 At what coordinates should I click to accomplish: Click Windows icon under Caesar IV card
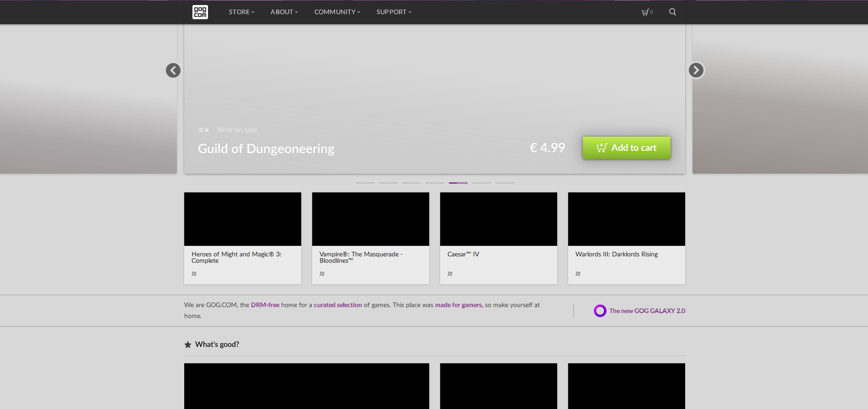[x=450, y=274]
